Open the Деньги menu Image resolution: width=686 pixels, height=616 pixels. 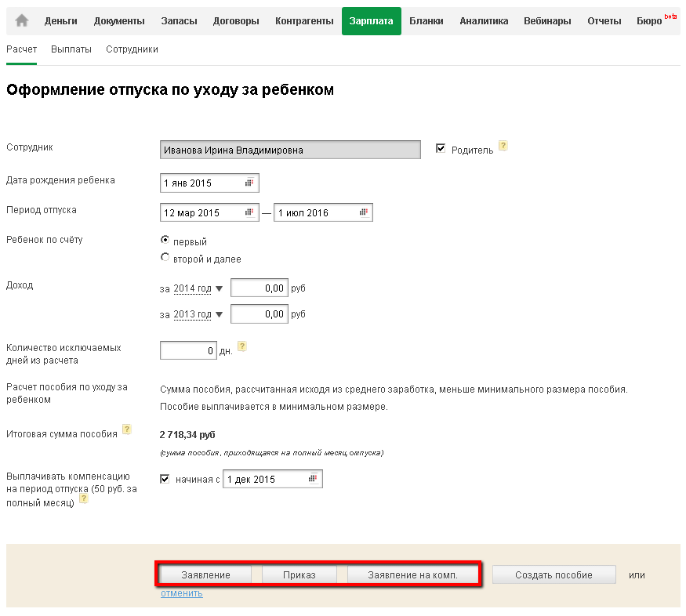61,21
